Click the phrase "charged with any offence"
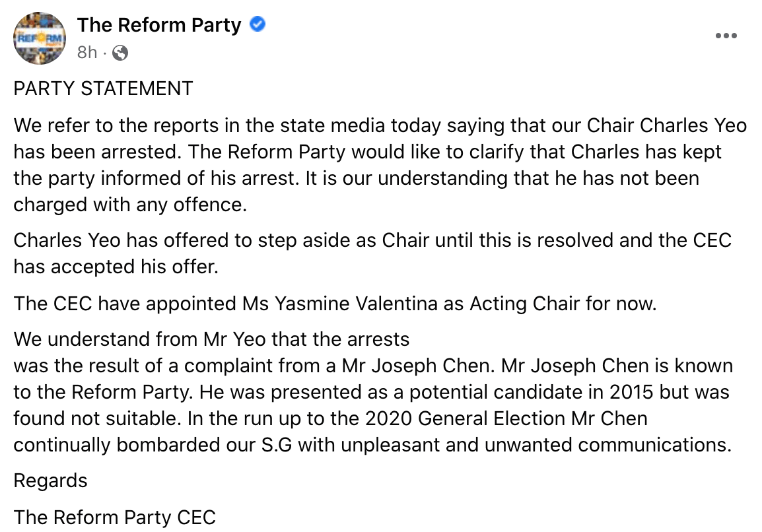Viewport: 762px width, 532px height. (129, 205)
